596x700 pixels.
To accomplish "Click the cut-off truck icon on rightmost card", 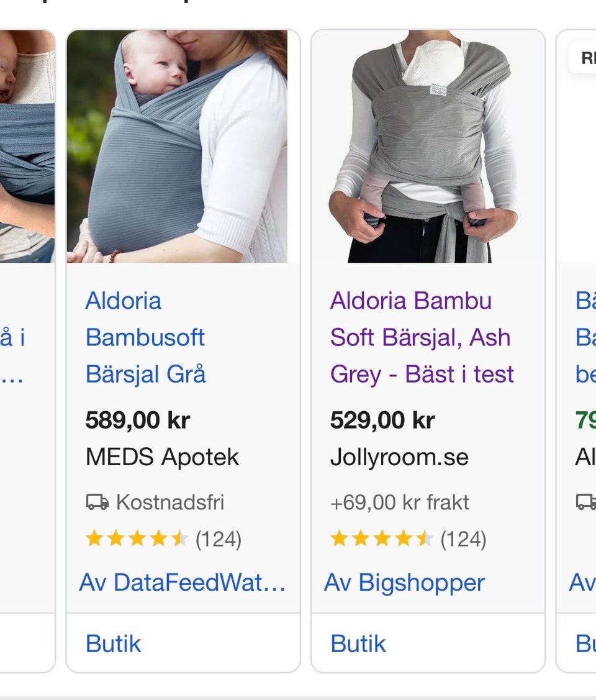I will 585,502.
